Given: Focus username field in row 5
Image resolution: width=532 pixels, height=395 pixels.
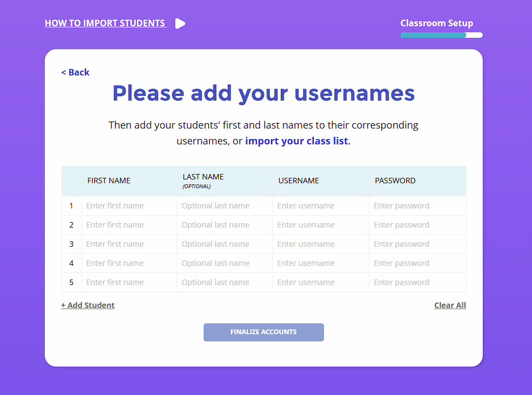Looking at the screenshot, I should [x=321, y=282].
